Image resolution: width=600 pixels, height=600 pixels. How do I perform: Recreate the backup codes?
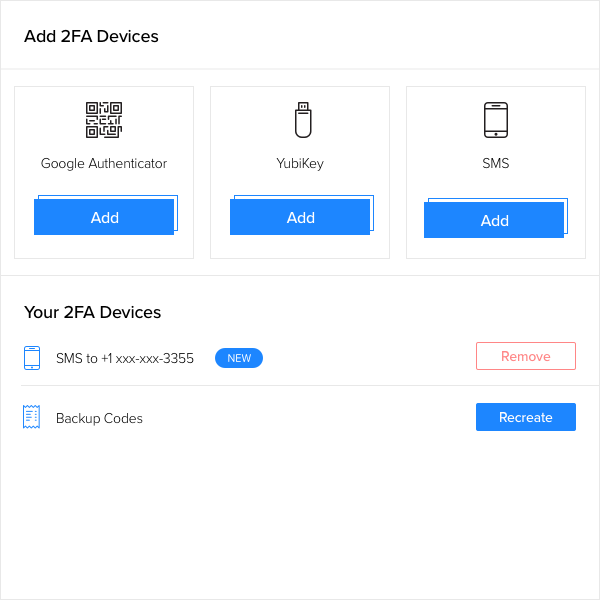526,417
